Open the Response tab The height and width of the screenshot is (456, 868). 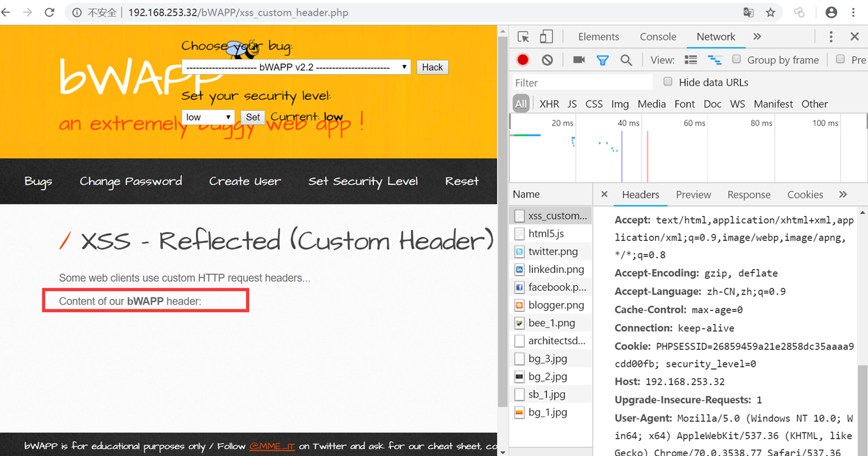(x=749, y=194)
